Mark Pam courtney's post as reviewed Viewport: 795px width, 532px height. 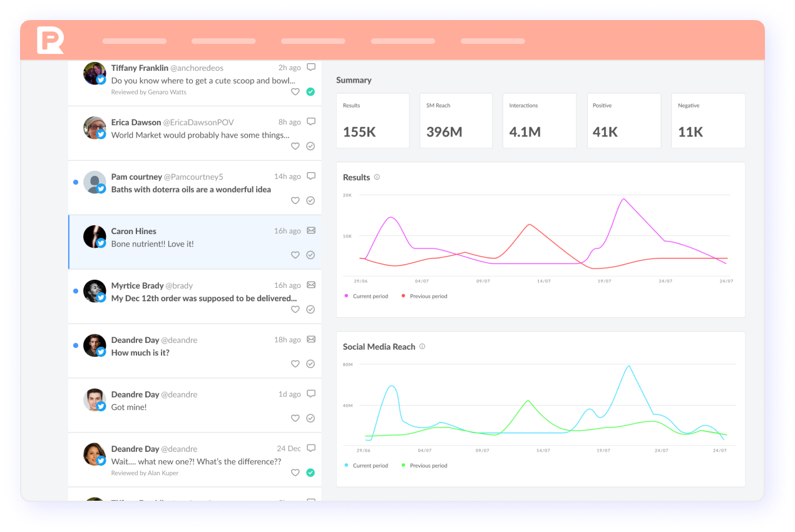tap(310, 201)
